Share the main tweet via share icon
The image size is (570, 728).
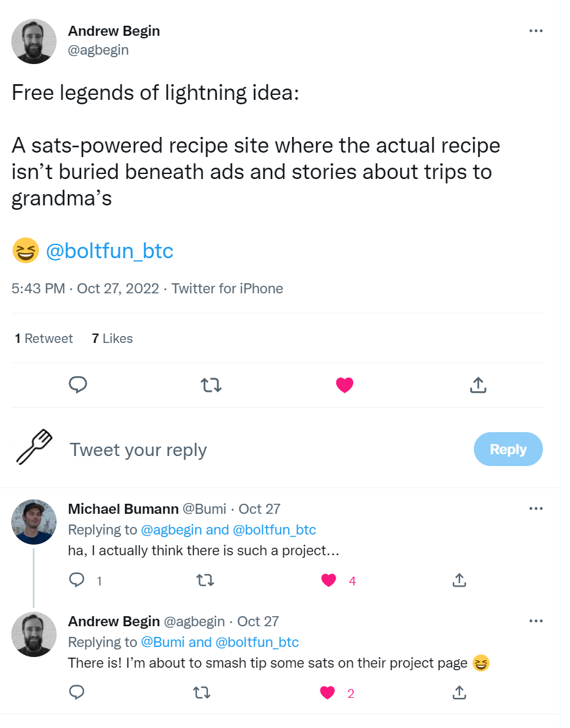(x=478, y=384)
